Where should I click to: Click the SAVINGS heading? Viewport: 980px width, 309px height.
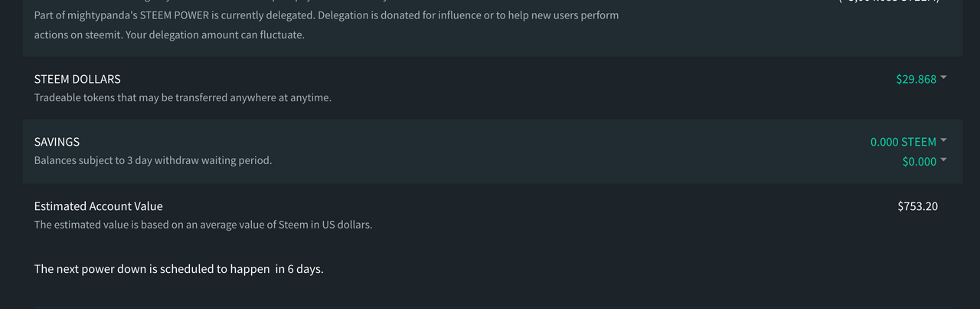57,142
